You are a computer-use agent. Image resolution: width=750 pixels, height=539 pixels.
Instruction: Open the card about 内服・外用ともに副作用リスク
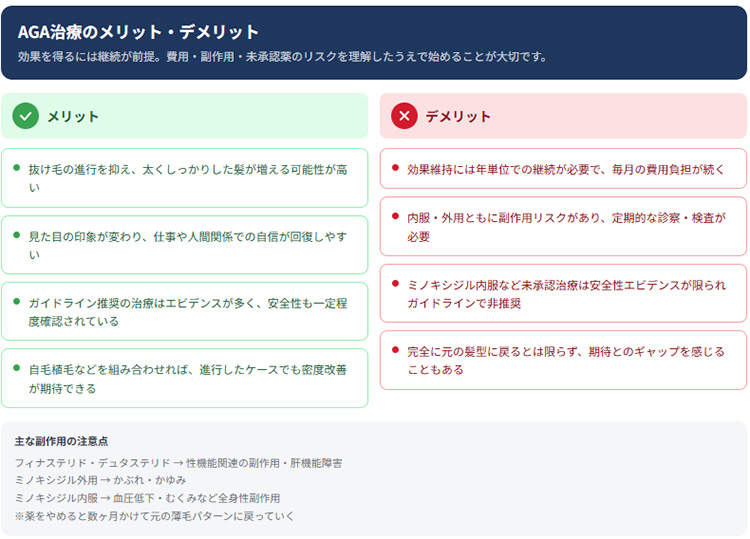click(x=563, y=226)
